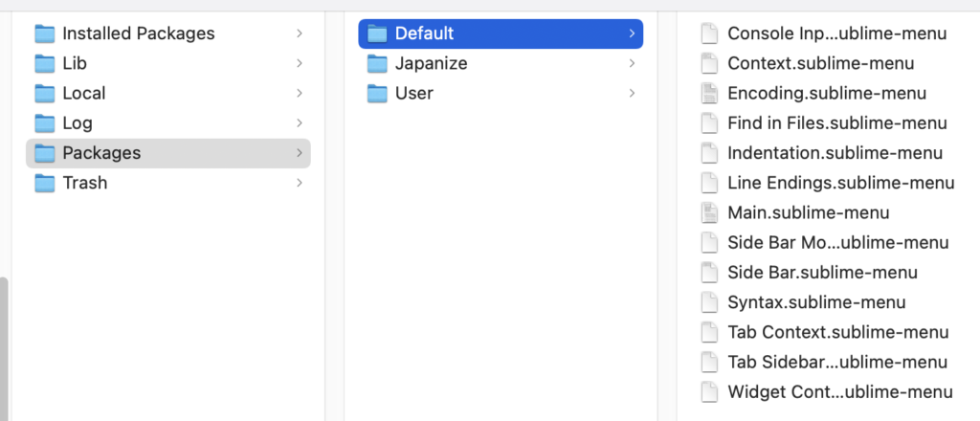Select Side Bar.sublime-menu file
Screen dimensions: 980x421
click(822, 273)
